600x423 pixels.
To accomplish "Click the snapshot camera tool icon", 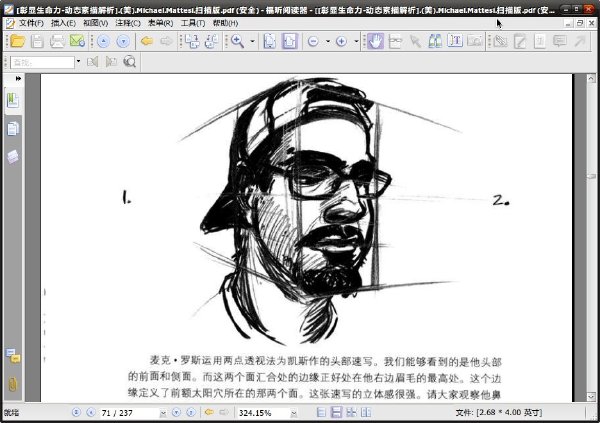I will coord(475,41).
